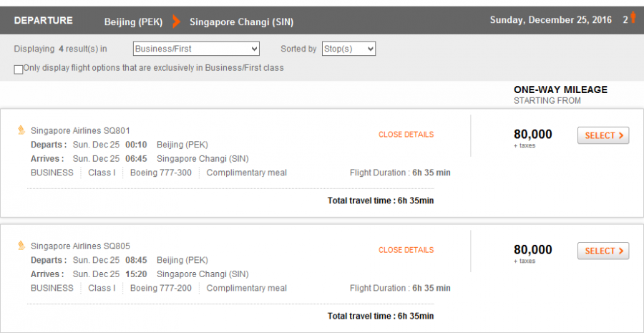Click the orange arrow between Beijing and Singapore

(x=176, y=21)
